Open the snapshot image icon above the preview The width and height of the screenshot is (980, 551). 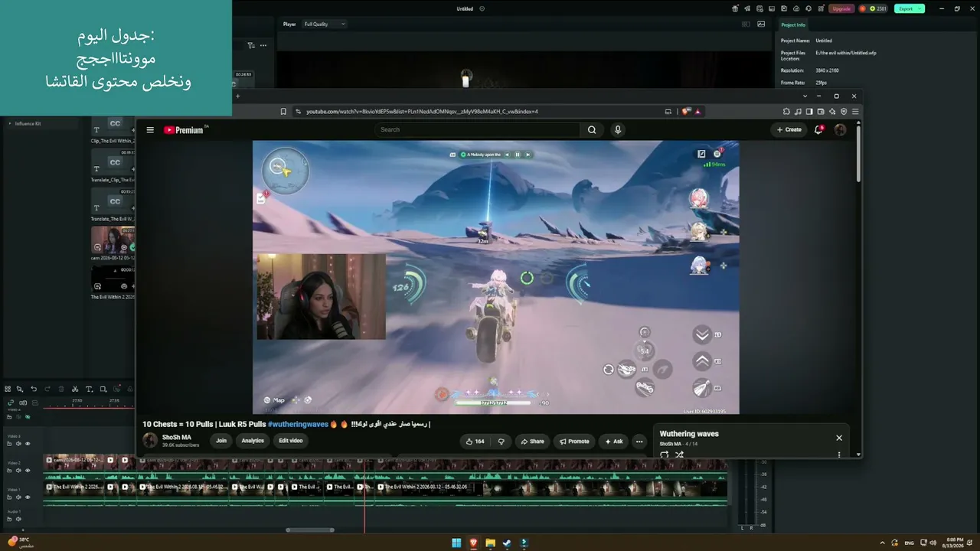761,24
